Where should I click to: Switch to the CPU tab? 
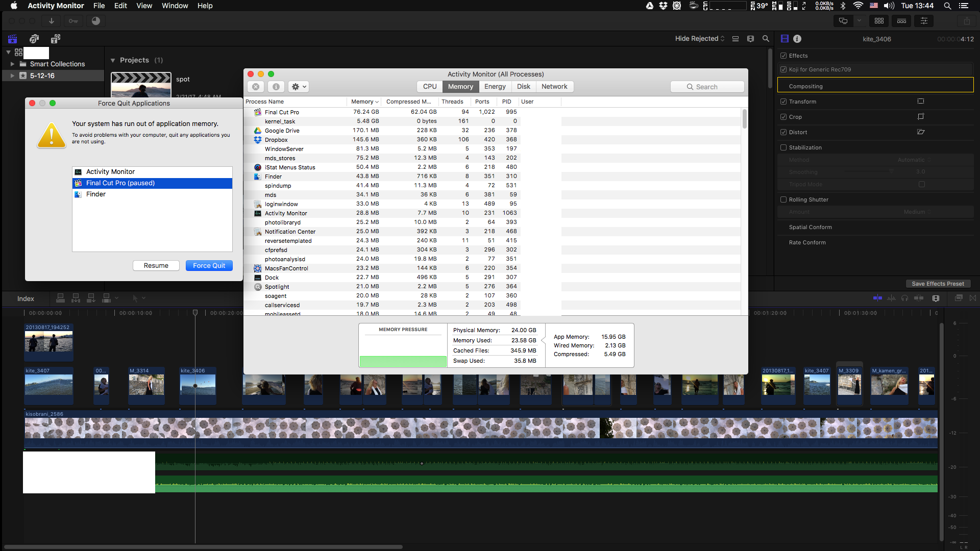[430, 87]
